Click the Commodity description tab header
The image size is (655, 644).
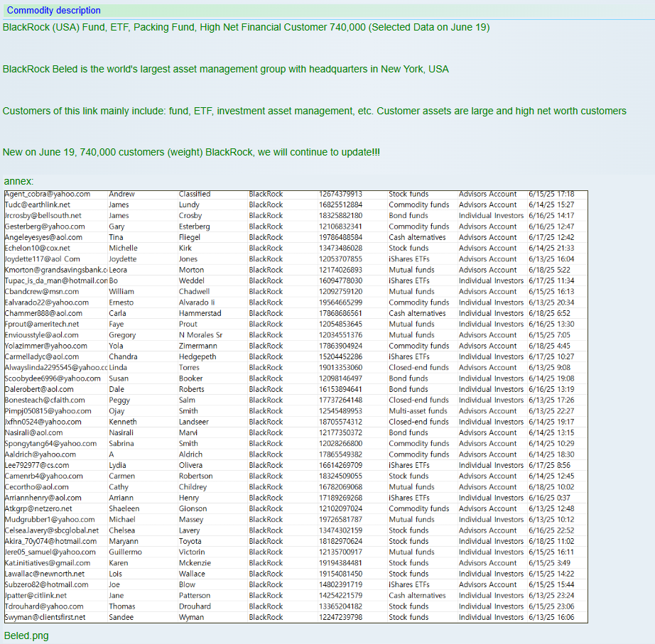tap(54, 11)
